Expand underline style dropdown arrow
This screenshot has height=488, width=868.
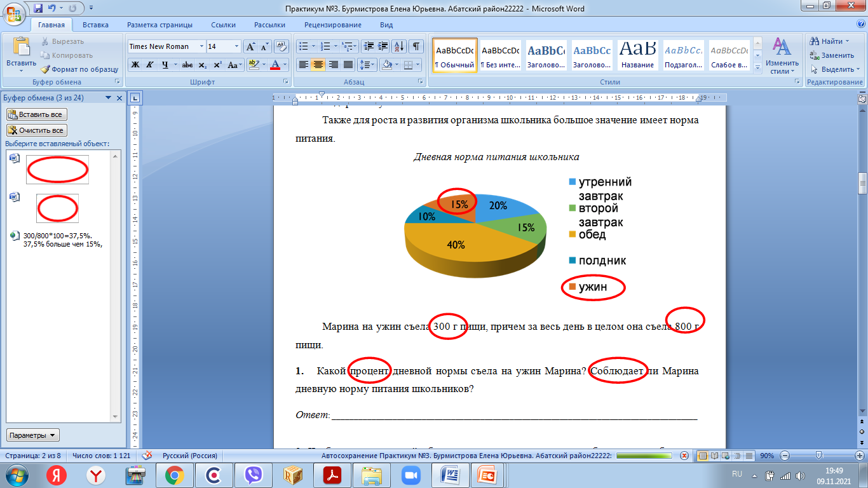[175, 65]
